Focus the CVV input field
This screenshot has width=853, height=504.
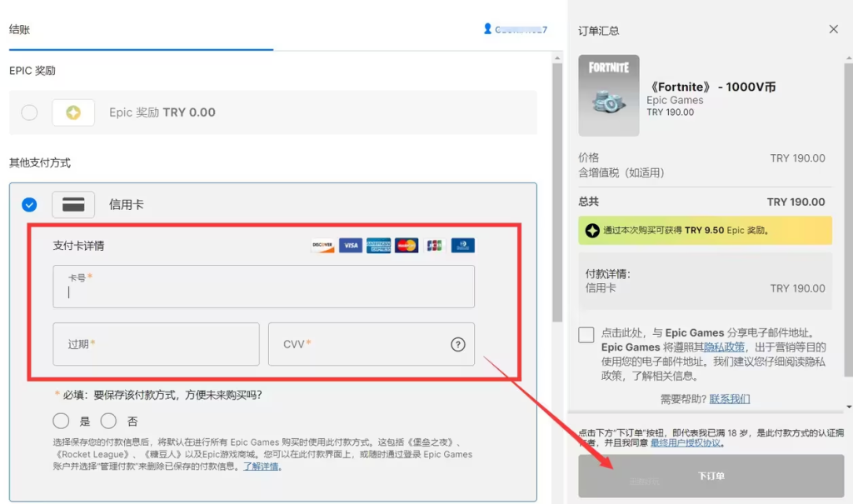[x=372, y=344]
